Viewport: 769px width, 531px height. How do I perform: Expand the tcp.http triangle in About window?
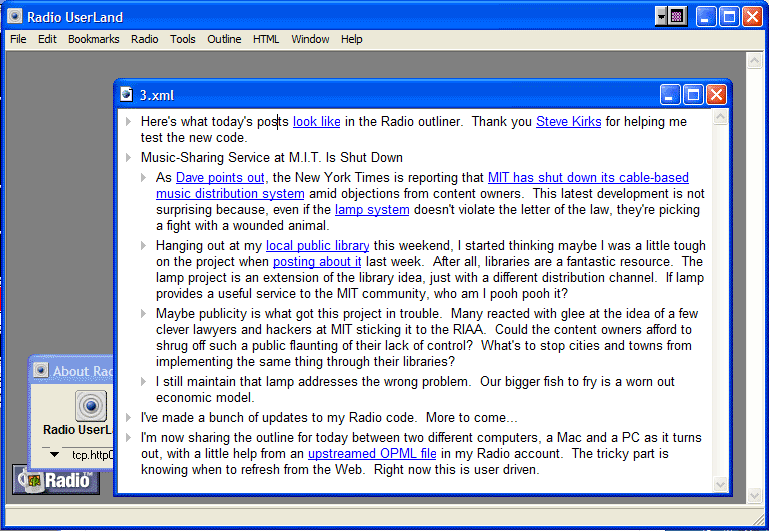(54, 455)
